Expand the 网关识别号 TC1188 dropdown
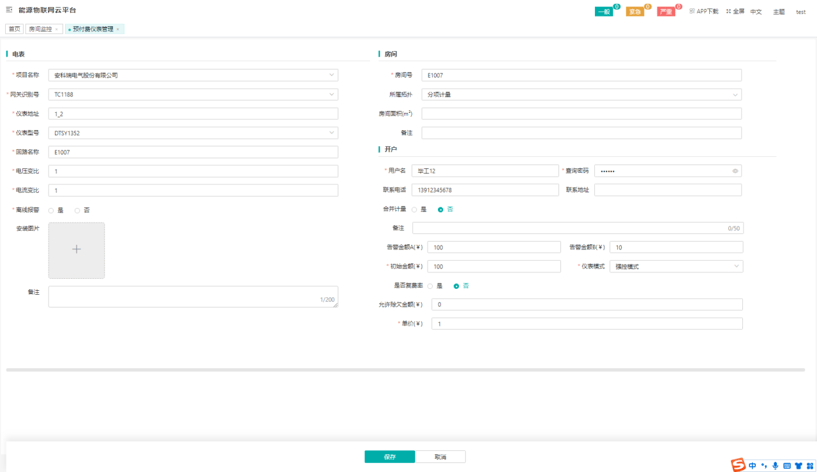 point(193,94)
